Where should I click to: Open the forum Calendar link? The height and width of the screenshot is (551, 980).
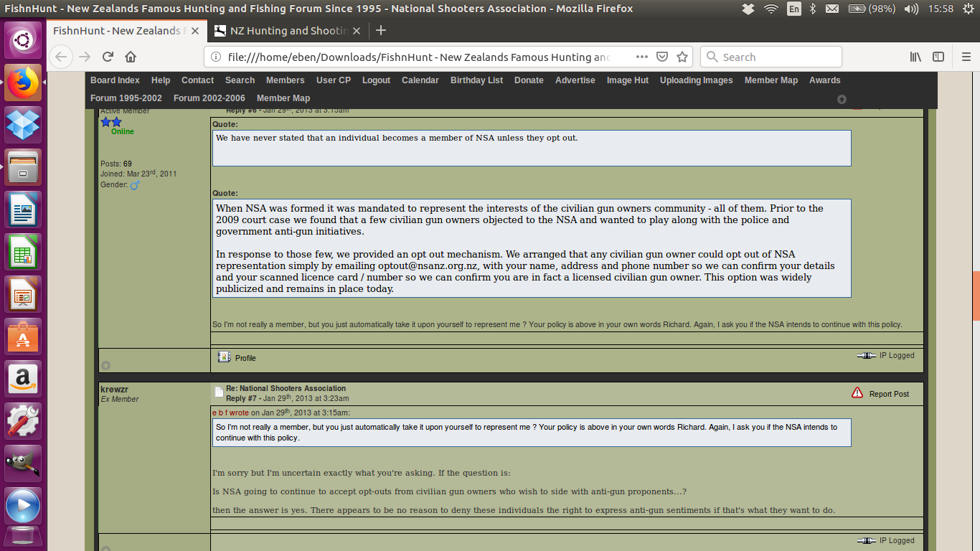click(420, 80)
